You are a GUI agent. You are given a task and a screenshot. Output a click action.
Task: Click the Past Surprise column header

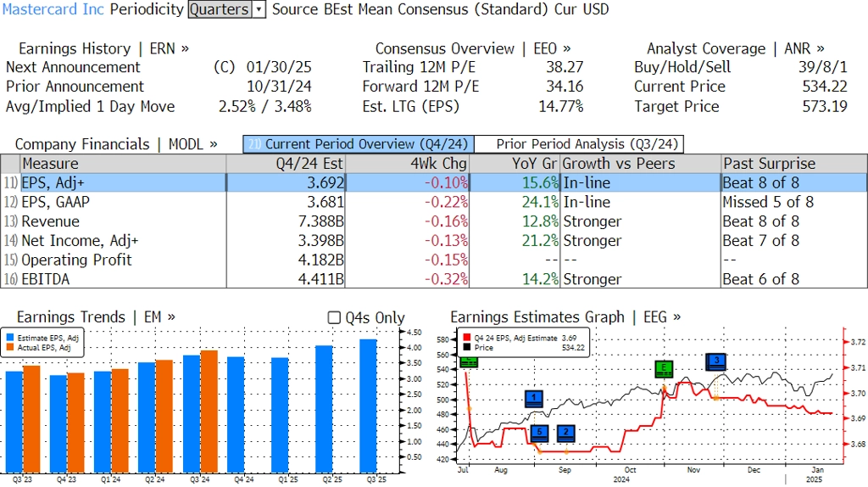pos(794,164)
